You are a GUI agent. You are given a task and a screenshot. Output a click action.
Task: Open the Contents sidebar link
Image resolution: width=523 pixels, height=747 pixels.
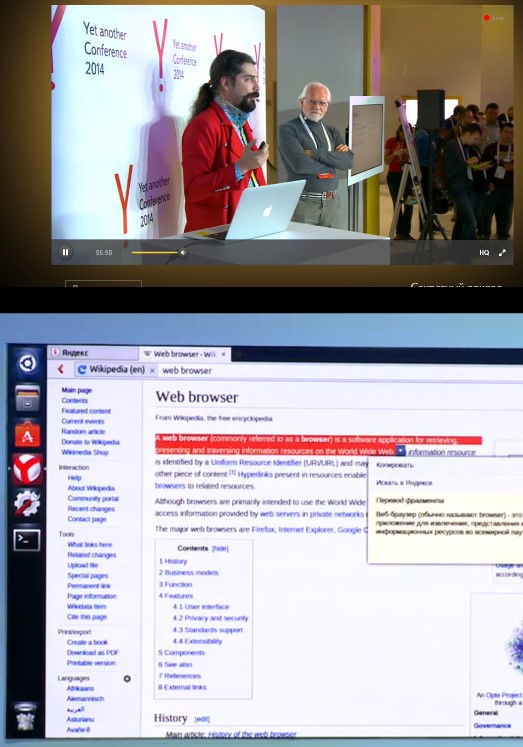coord(74,401)
